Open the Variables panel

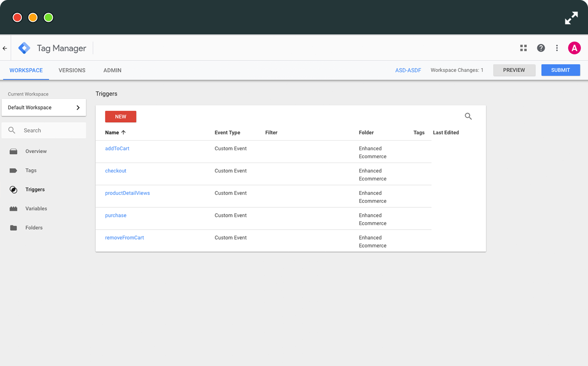(x=36, y=208)
